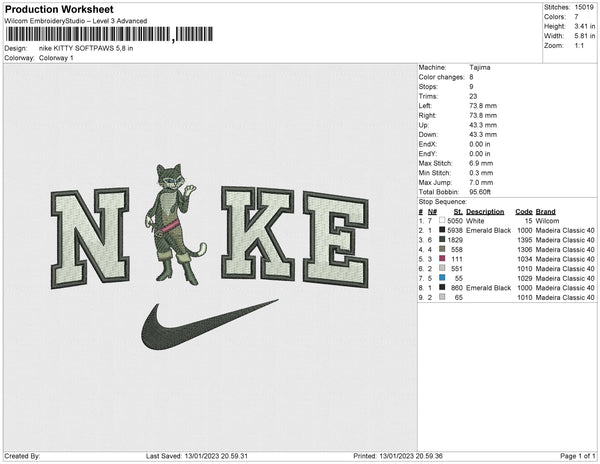
Task: Click stitch count '5938' in row 2
Action: click(x=455, y=230)
